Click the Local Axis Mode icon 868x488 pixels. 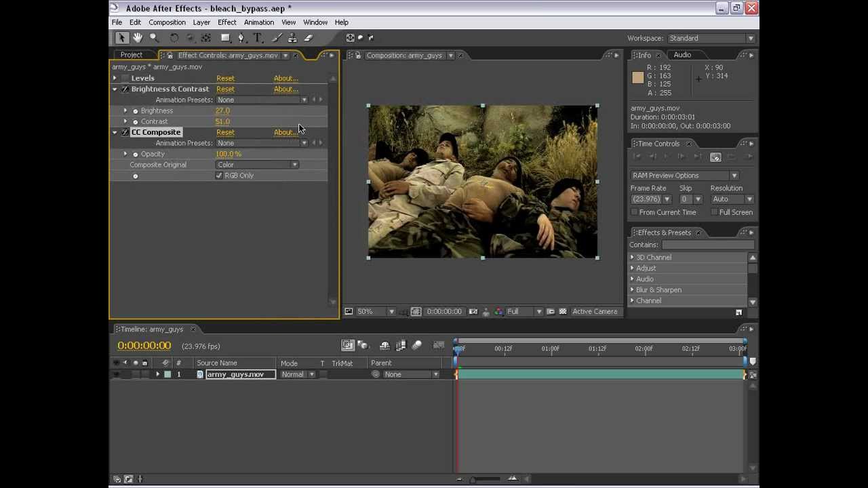[351, 38]
